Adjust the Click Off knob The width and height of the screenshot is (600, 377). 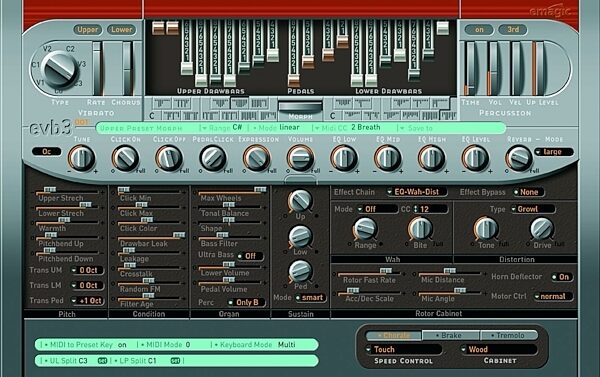[x=169, y=158]
